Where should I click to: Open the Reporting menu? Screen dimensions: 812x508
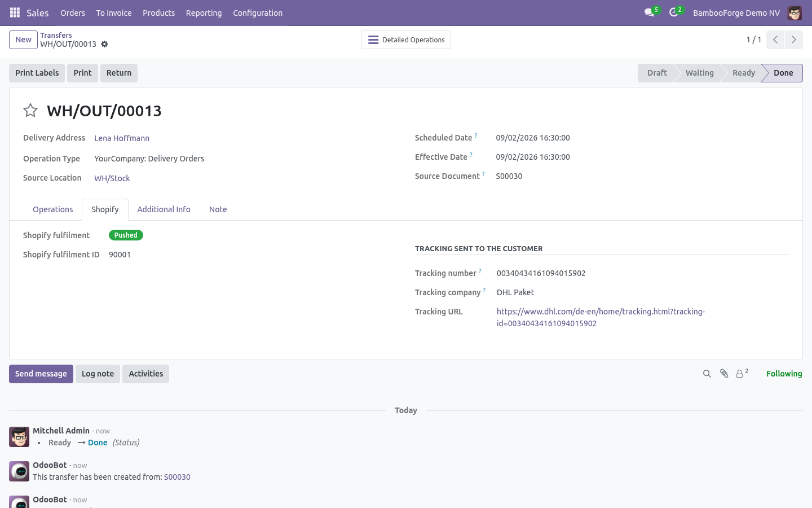tap(204, 12)
